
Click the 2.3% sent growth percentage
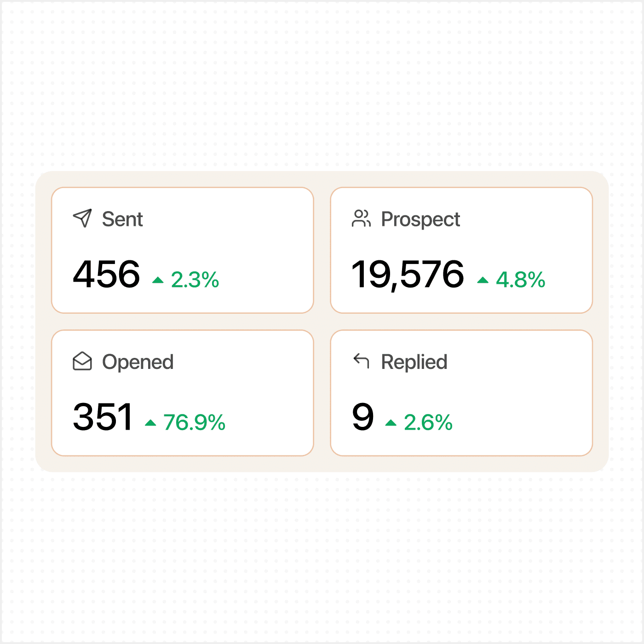point(195,280)
